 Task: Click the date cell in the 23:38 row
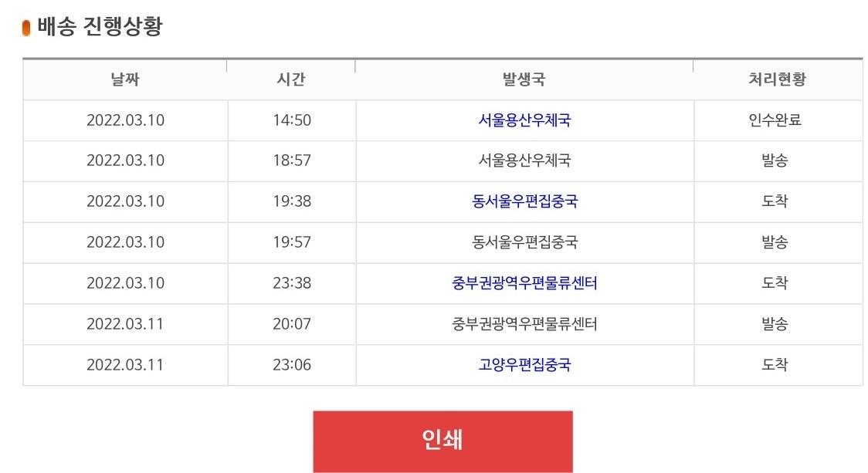pyautogui.click(x=125, y=282)
